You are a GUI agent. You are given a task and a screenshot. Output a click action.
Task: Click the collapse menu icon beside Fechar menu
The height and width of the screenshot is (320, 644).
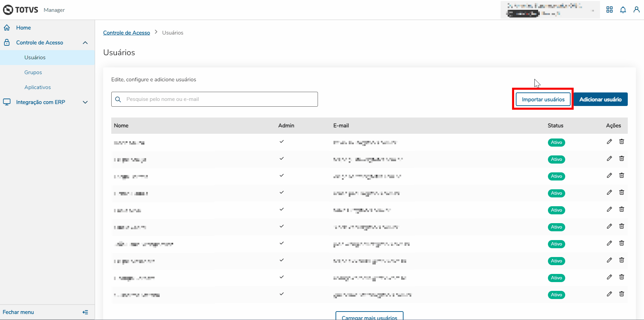[85, 312]
